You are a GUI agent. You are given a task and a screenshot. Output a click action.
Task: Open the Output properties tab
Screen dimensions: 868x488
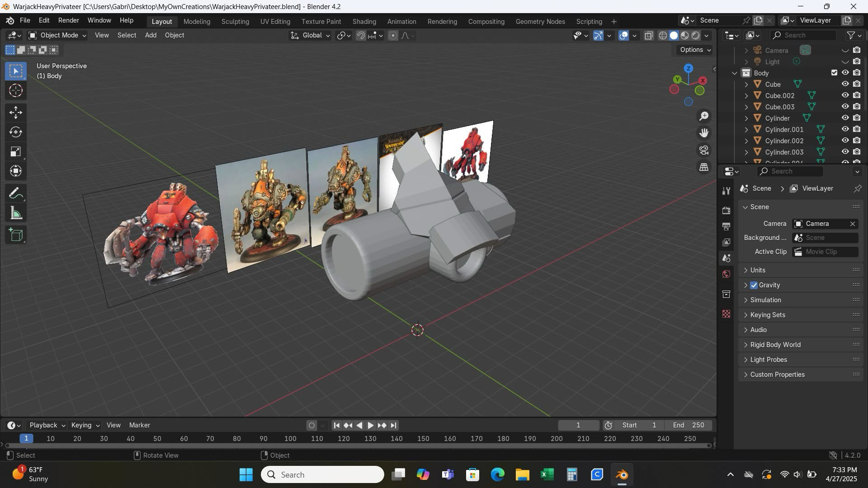[x=726, y=226]
